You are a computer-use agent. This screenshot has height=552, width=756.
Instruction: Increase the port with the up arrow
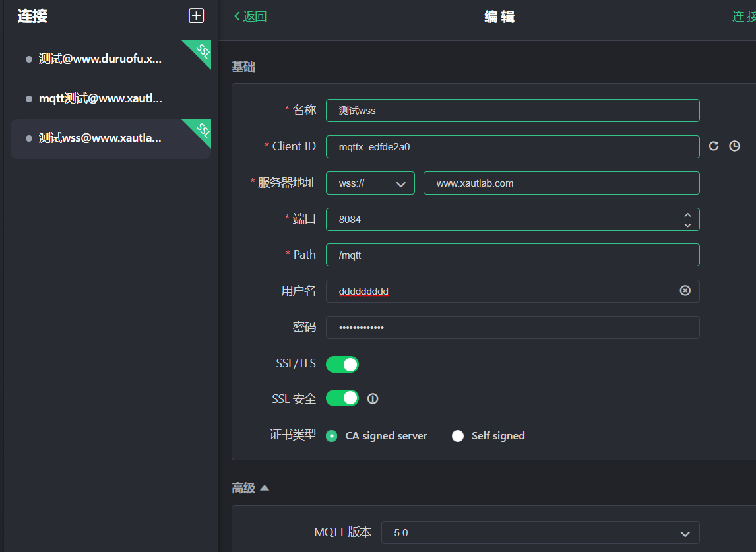pyautogui.click(x=687, y=214)
